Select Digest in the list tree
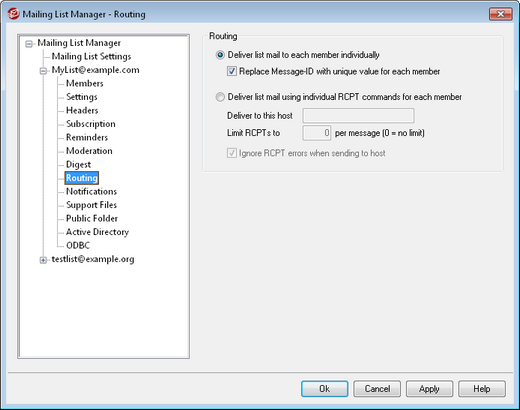Image resolution: width=520 pixels, height=410 pixels. click(78, 165)
